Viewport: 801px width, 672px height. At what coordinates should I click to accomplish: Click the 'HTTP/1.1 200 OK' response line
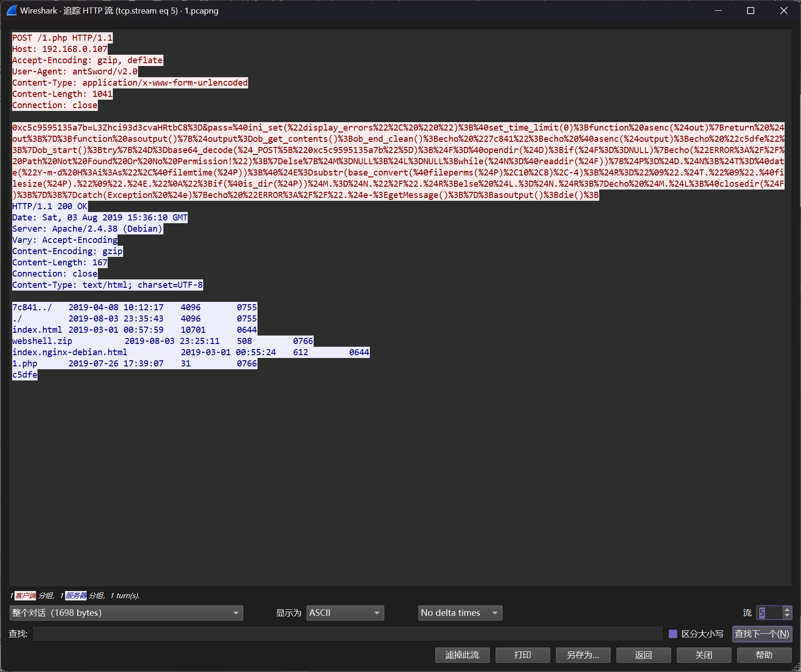pos(50,206)
